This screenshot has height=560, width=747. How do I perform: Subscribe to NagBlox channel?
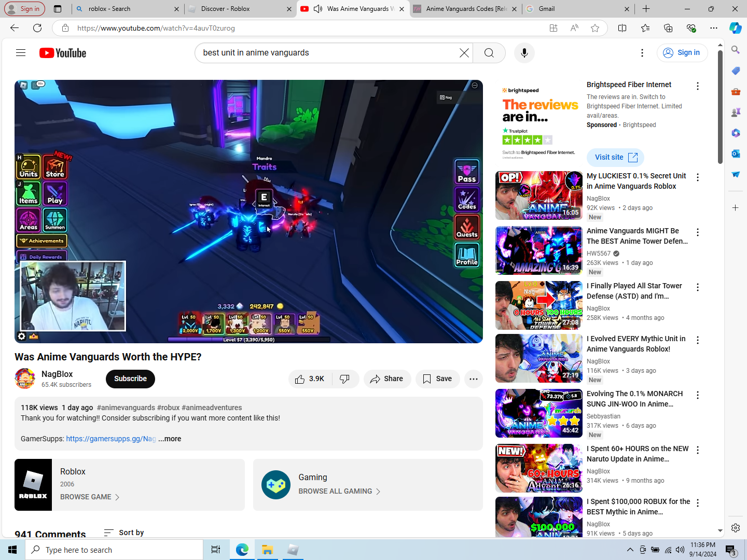click(x=130, y=379)
